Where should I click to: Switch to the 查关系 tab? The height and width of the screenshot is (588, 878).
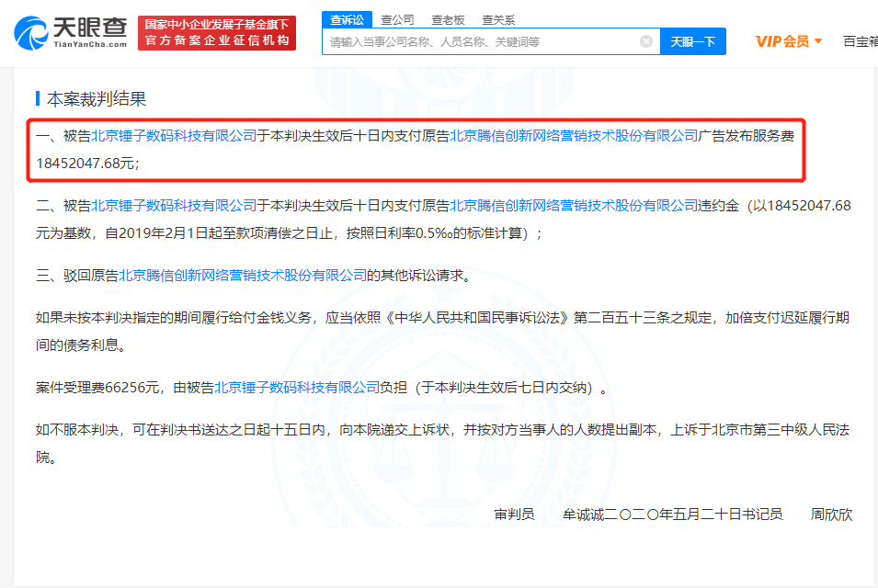tap(499, 19)
